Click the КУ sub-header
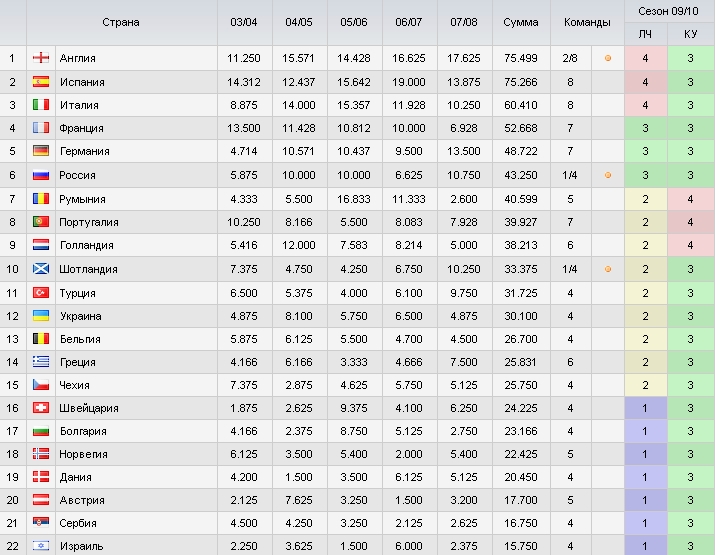Image resolution: width=715 pixels, height=555 pixels. tap(690, 34)
